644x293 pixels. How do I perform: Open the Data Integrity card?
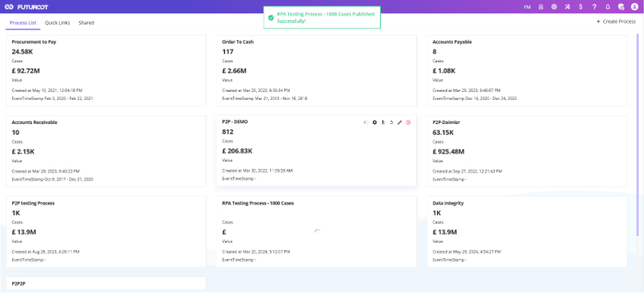(x=527, y=232)
